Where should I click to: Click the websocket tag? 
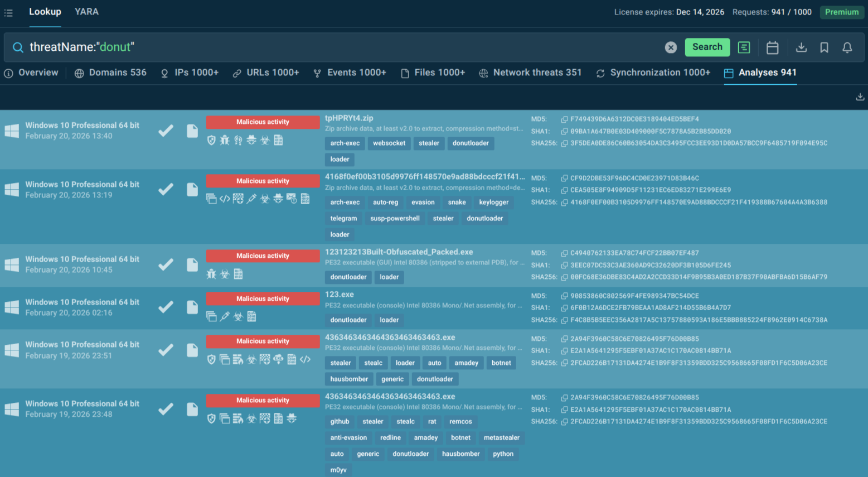[x=389, y=143]
